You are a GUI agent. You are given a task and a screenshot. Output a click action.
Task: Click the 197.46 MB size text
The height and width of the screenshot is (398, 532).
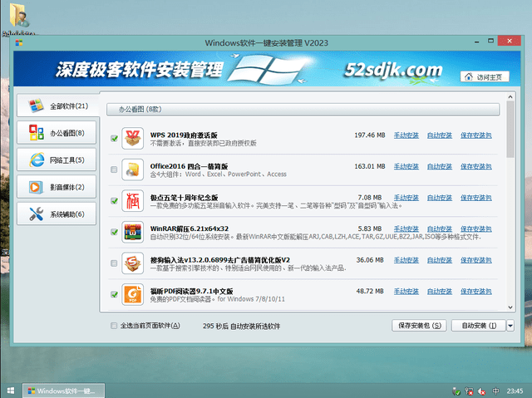pos(370,135)
